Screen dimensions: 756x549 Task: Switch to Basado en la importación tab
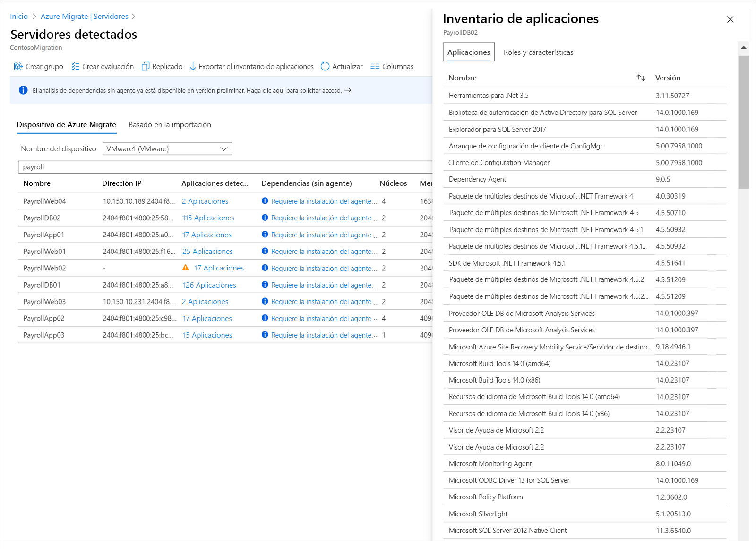(x=170, y=125)
